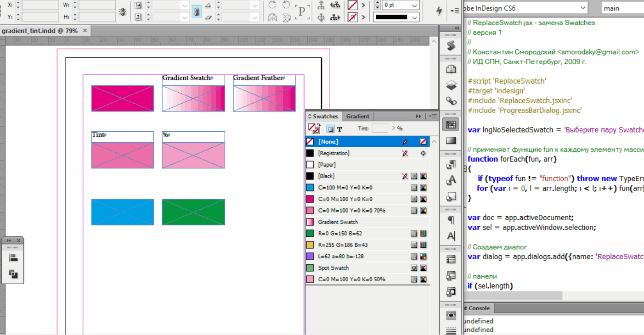The height and width of the screenshot is (335, 644).
Task: Open stroke weight 0 pt dropdown
Action: point(414,5)
